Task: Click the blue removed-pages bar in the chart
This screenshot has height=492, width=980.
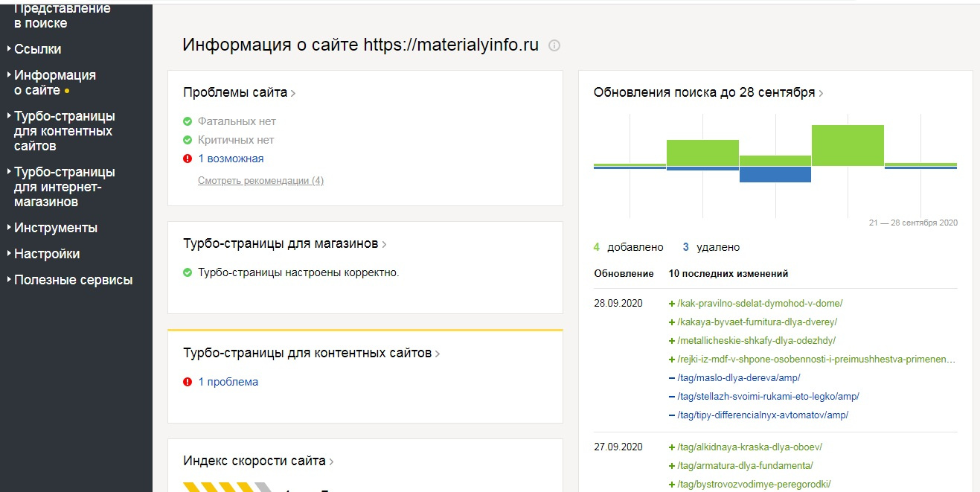Action: pos(775,174)
